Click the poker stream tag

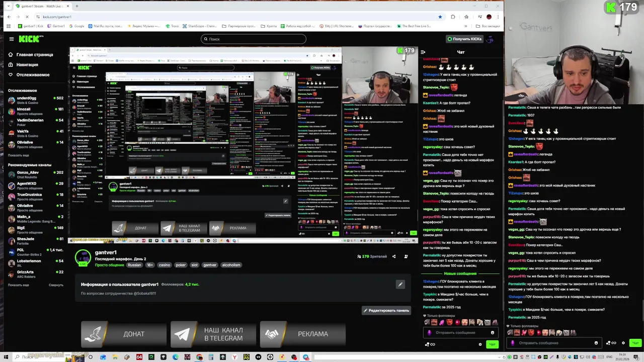tap(181, 265)
